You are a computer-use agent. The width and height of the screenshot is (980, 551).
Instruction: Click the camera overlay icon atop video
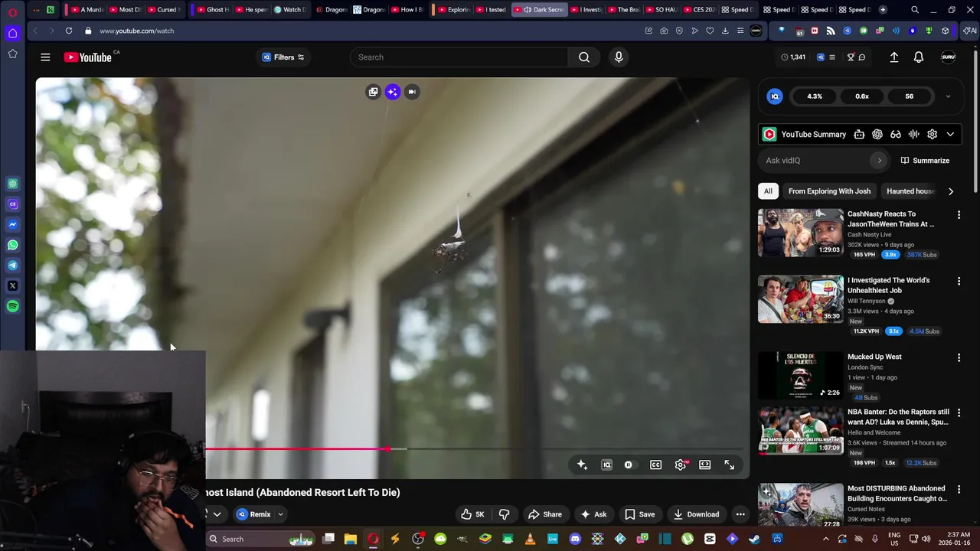[412, 92]
